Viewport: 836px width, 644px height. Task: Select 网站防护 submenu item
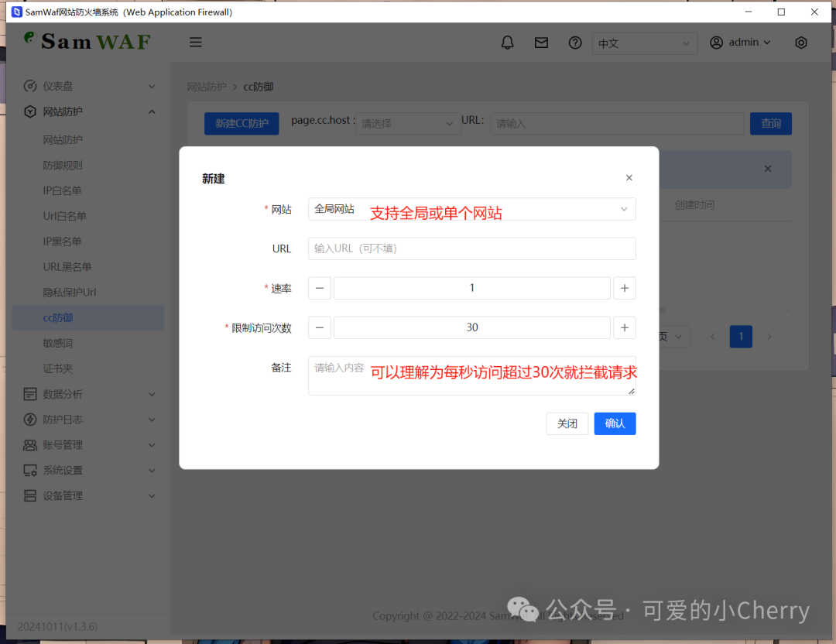(88, 139)
